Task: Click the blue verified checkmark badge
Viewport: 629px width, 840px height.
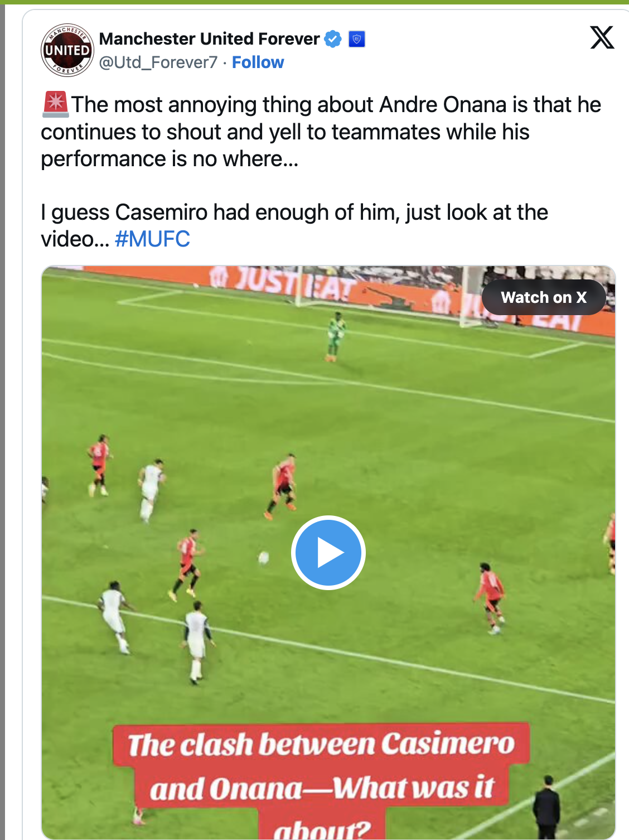Action: (x=333, y=39)
